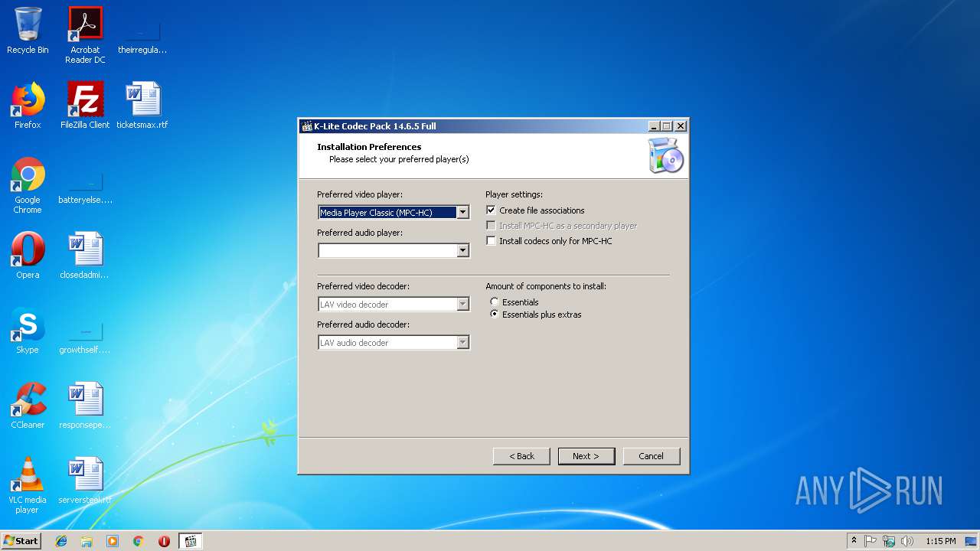Image resolution: width=980 pixels, height=551 pixels.
Task: Activate K-Lite installer taskbar button
Action: pos(191,541)
